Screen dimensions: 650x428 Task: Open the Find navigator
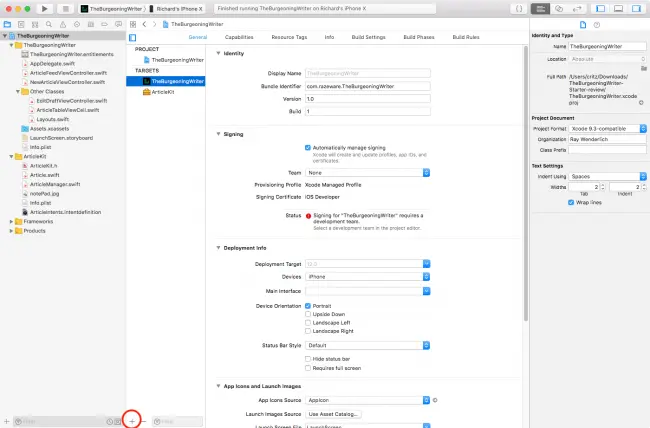click(x=49, y=24)
